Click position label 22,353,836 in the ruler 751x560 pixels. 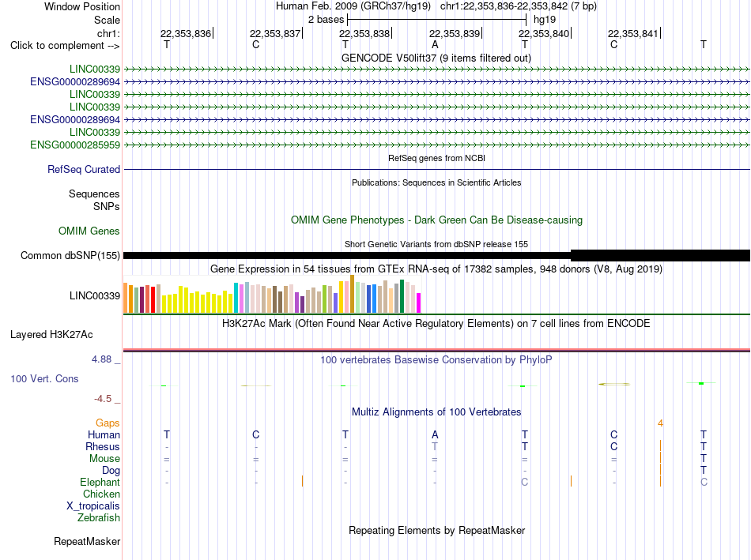coord(185,33)
